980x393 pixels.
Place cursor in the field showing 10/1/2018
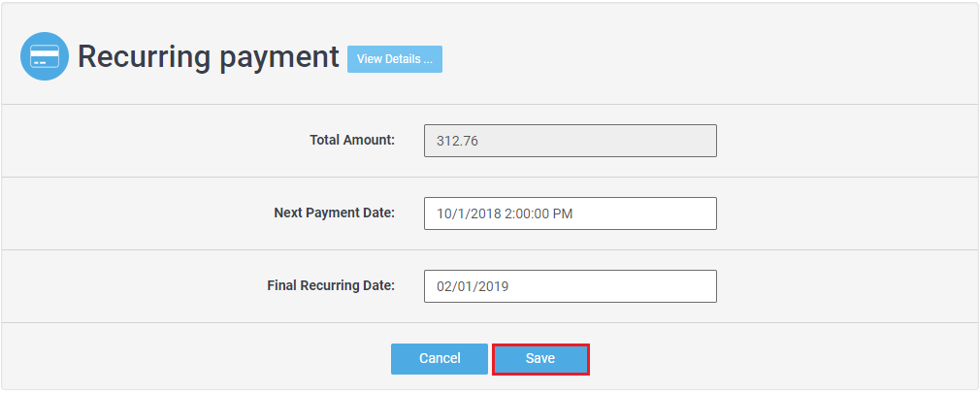631,213
